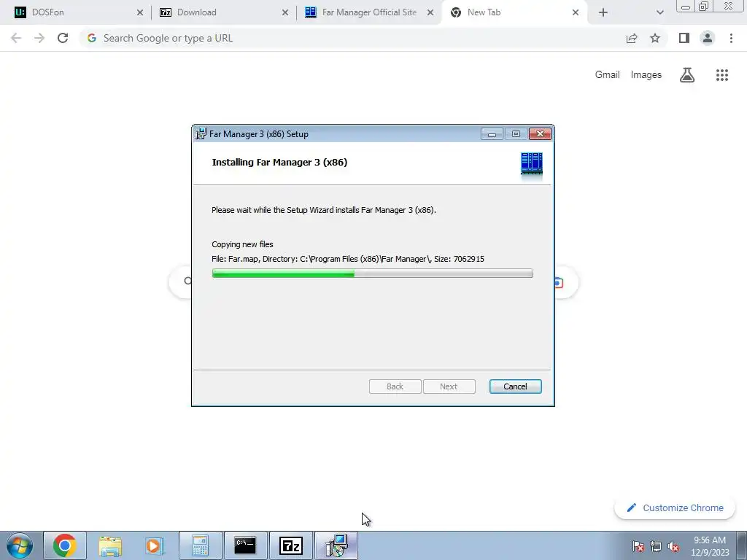Screen dimensions: 747x560
Task: Go forward in Chrome
Action: click(x=39, y=38)
